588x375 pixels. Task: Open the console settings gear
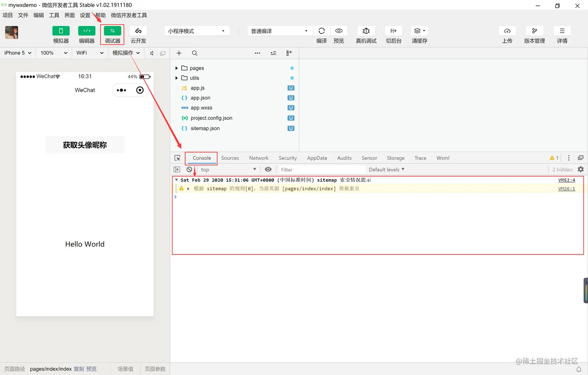pos(581,170)
